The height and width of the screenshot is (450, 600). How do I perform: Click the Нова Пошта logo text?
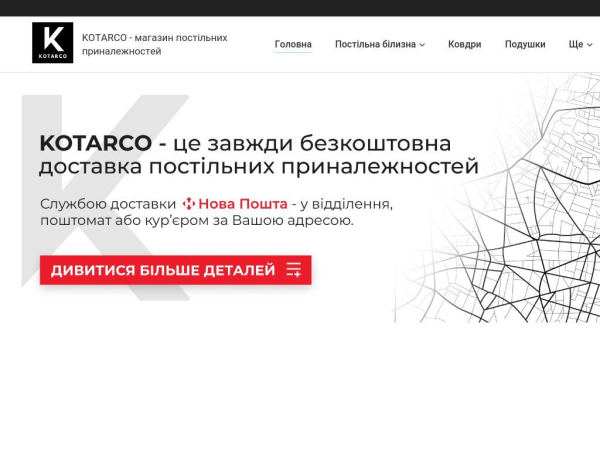click(x=243, y=204)
